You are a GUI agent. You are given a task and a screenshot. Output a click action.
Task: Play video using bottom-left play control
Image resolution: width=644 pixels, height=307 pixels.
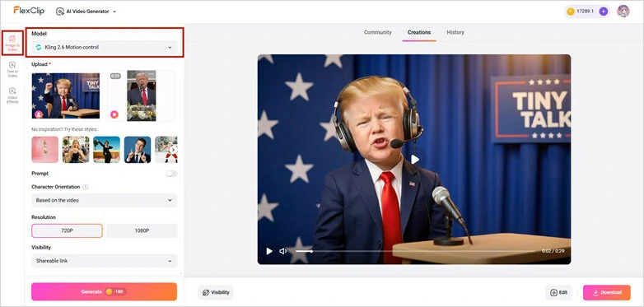pos(269,251)
